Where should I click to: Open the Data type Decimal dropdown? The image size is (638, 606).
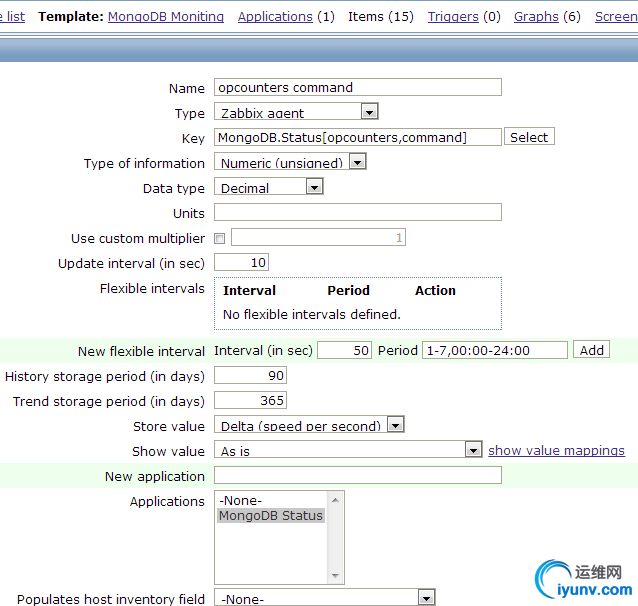[x=269, y=187]
